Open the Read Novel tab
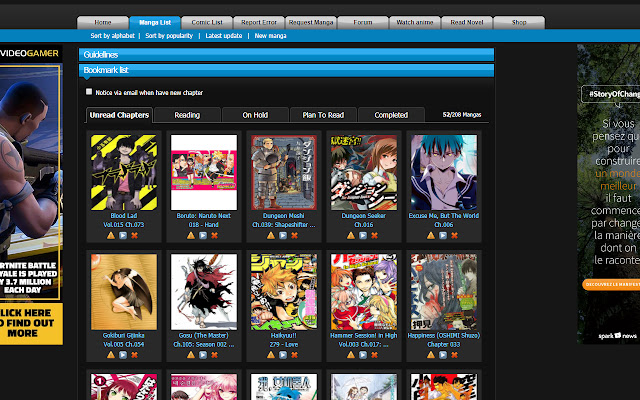The width and height of the screenshot is (640, 400). (467, 22)
